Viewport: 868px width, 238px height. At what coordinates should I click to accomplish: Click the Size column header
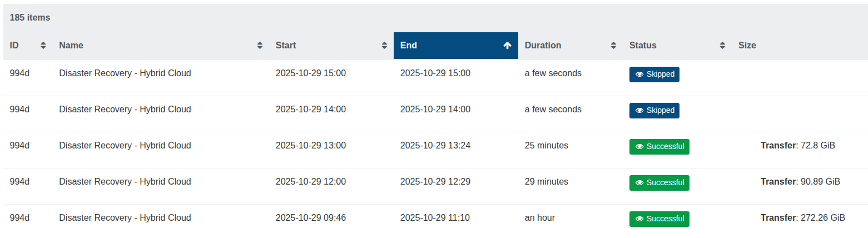click(747, 46)
